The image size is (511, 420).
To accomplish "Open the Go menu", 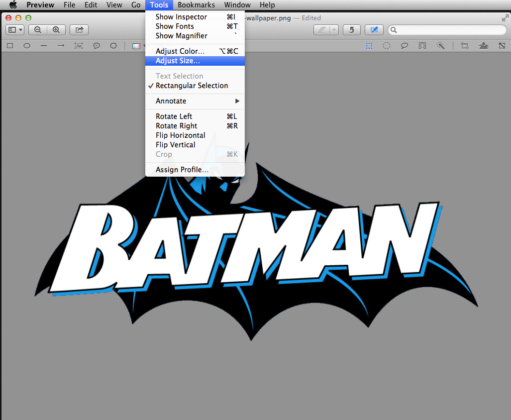I will coord(136,5).
